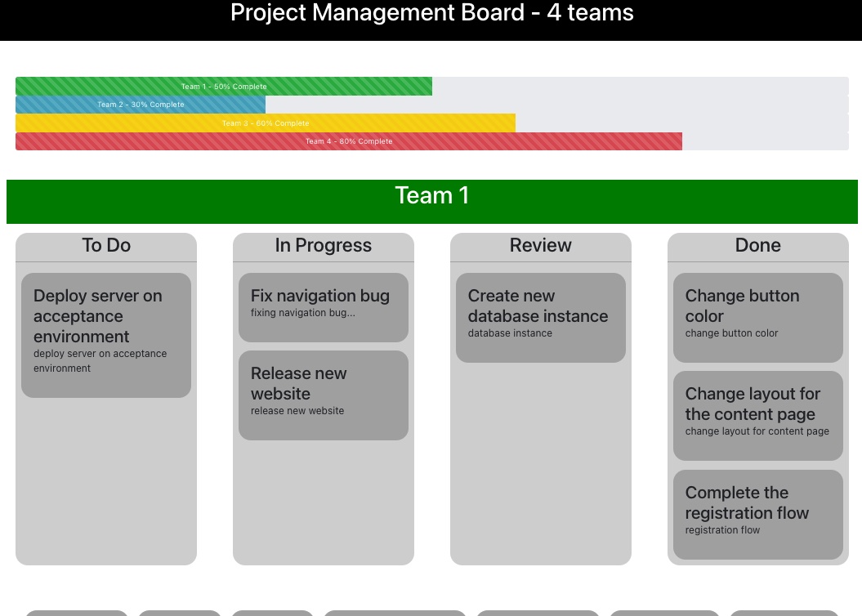
Task: Click the Team 3 yellow progress bar
Action: [x=266, y=123]
